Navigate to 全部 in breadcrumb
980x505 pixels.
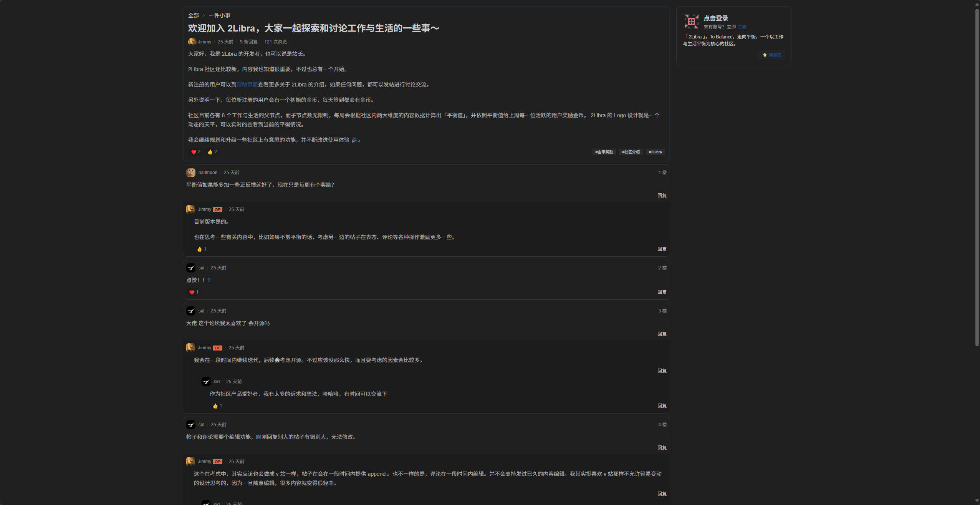[193, 15]
